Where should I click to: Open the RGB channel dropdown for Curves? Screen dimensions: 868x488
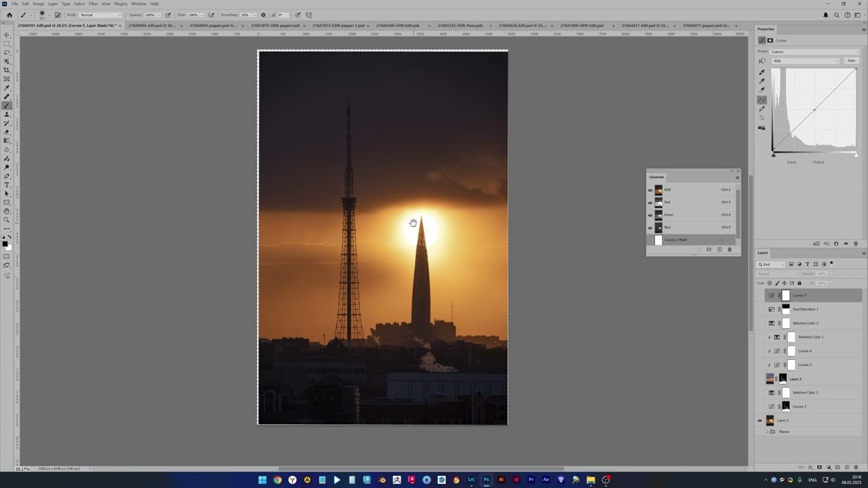click(x=806, y=61)
